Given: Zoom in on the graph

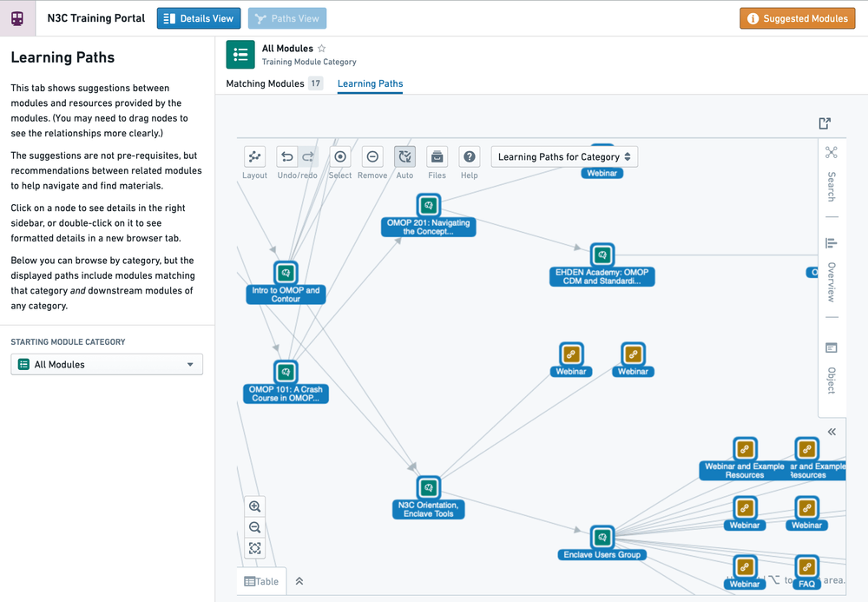Looking at the screenshot, I should (x=254, y=506).
